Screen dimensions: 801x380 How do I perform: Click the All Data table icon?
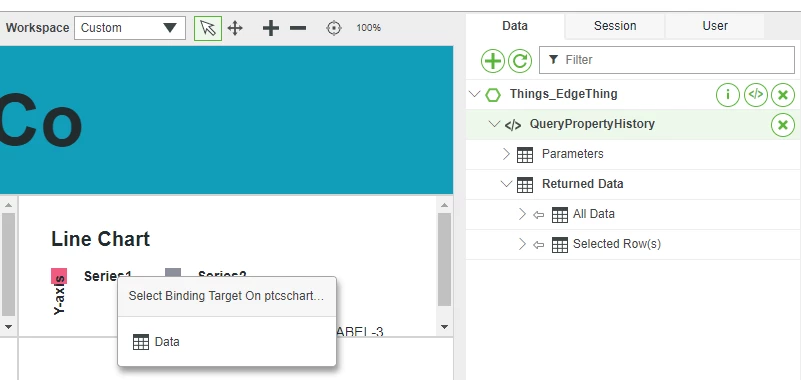tap(560, 215)
